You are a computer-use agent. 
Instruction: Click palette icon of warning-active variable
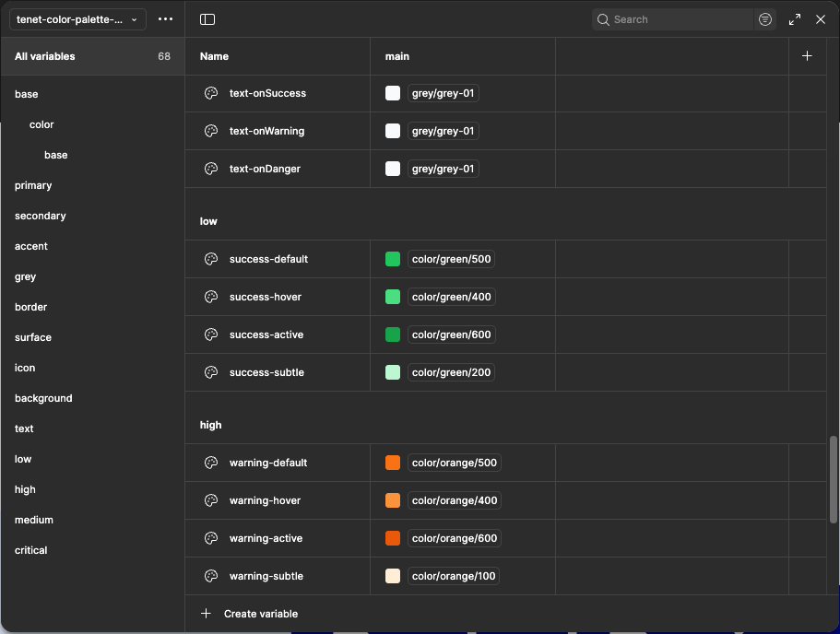coord(211,538)
